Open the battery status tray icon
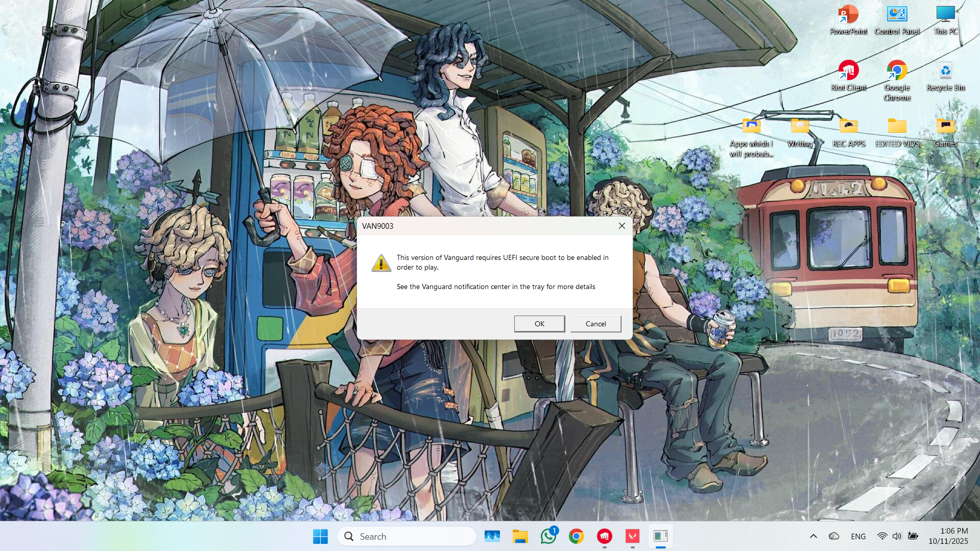The height and width of the screenshot is (551, 980). click(x=913, y=536)
